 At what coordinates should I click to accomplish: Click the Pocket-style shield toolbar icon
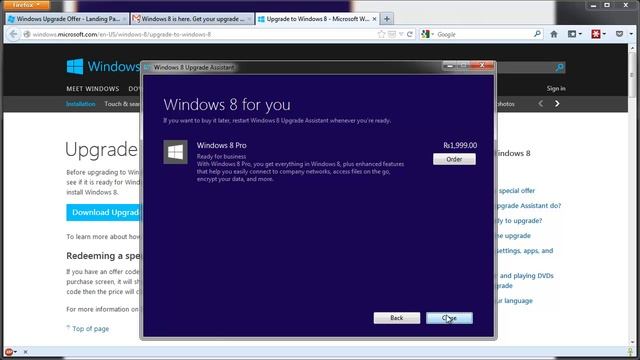(x=619, y=34)
